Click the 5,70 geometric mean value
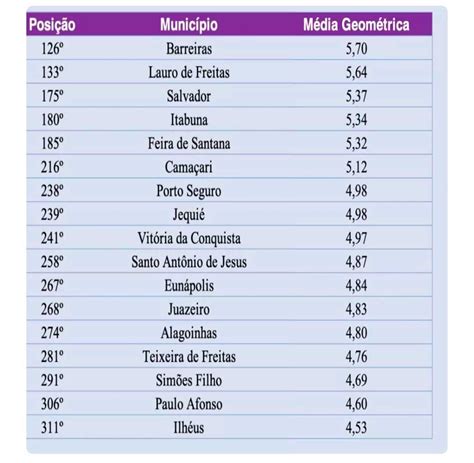Image resolution: width=474 pixels, height=463 pixels. click(356, 49)
